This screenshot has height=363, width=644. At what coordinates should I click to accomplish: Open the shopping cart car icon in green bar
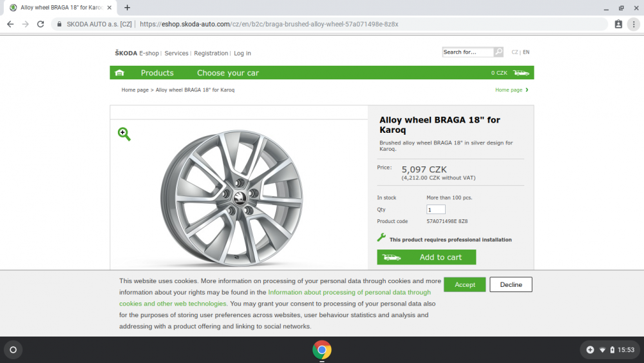pos(521,73)
